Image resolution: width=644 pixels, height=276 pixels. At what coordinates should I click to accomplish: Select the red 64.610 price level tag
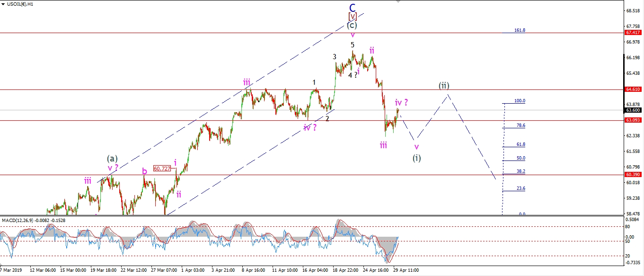pos(633,89)
